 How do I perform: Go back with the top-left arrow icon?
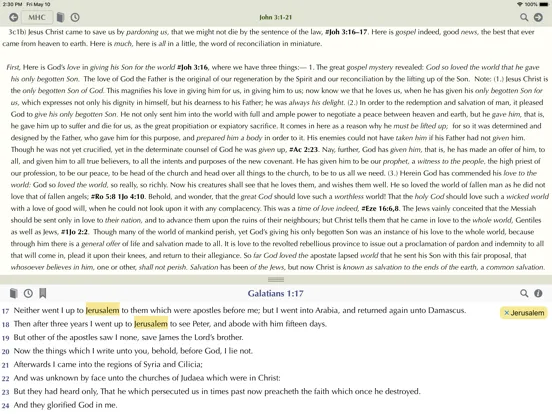pyautogui.click(x=13, y=17)
